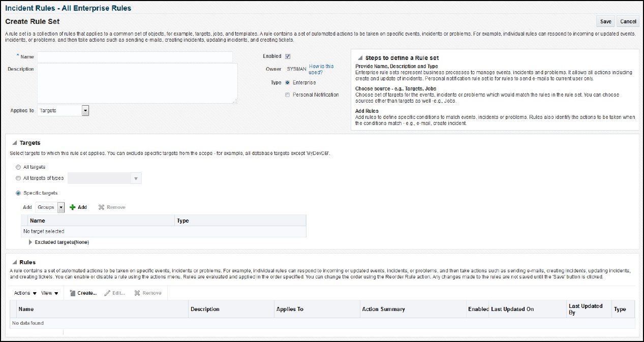Click the No data found row
Viewport: 644px width, 342px height.
(322, 323)
